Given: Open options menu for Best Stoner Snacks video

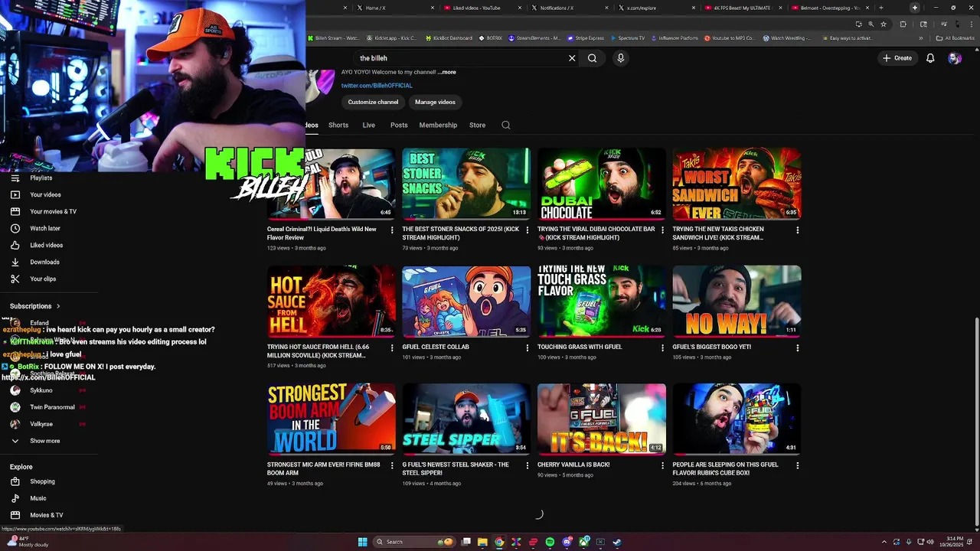Looking at the screenshot, I should tap(528, 230).
